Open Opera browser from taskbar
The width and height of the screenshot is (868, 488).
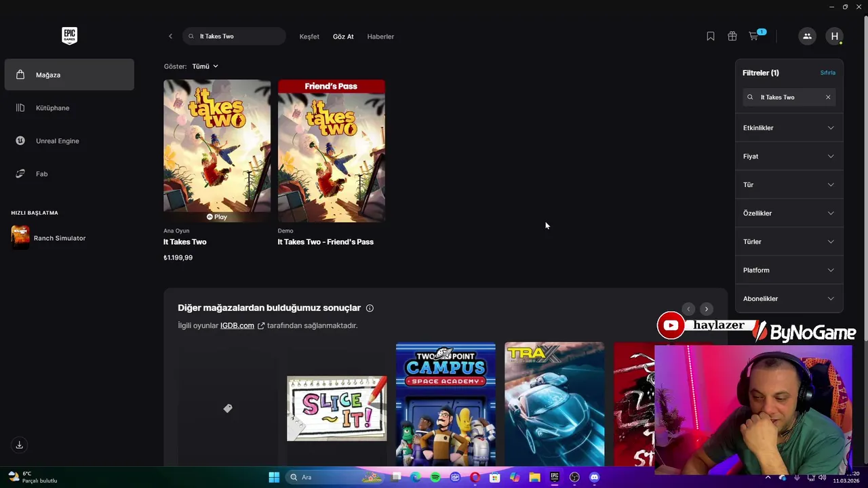(475, 477)
